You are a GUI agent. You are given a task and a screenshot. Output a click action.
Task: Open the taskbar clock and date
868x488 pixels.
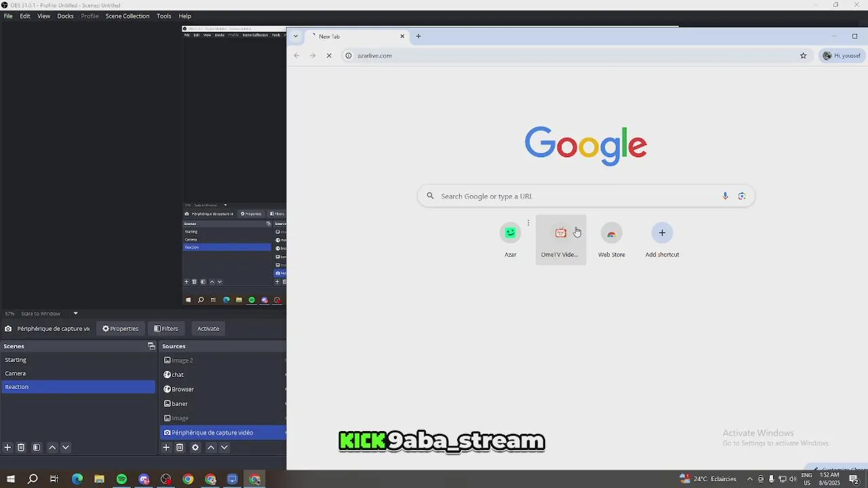tap(829, 479)
